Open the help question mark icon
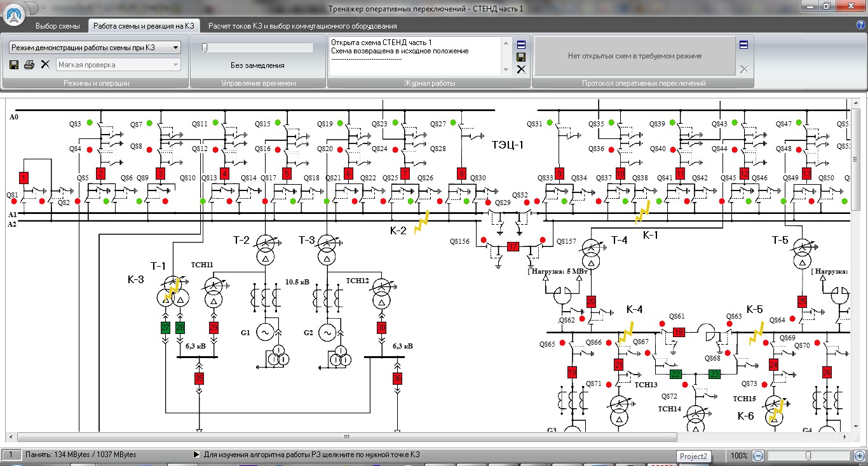Image resolution: width=868 pixels, height=466 pixels. click(x=860, y=25)
